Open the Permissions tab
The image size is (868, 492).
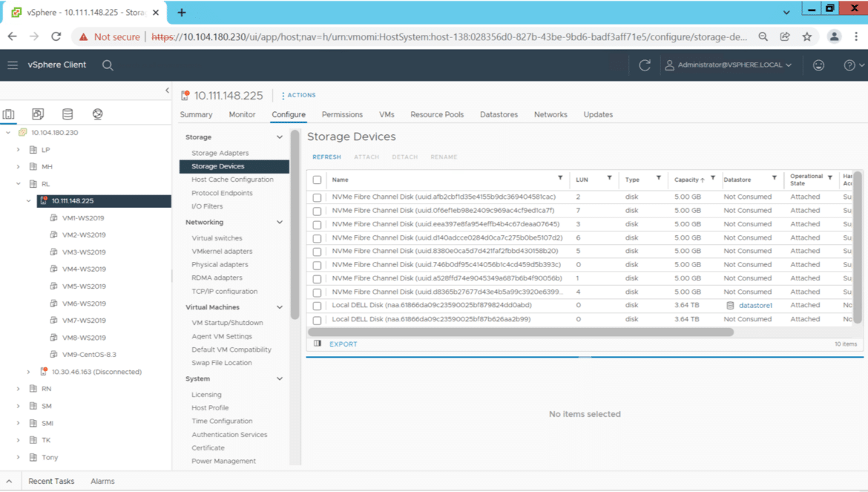[342, 114]
